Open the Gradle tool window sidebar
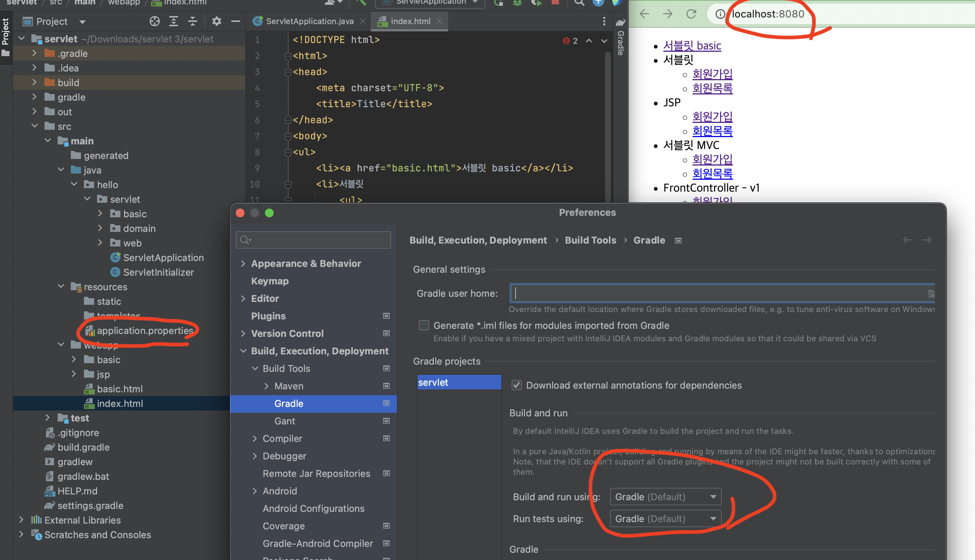975x560 pixels. [x=620, y=37]
